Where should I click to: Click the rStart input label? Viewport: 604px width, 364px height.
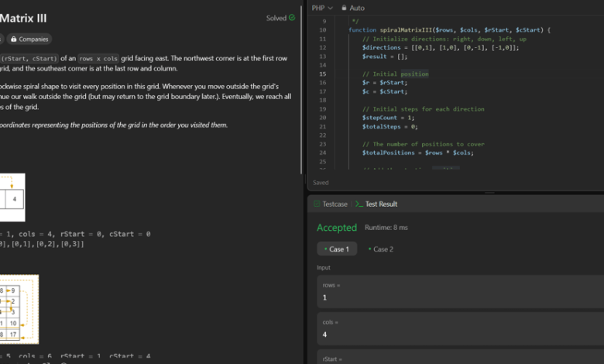[331, 359]
